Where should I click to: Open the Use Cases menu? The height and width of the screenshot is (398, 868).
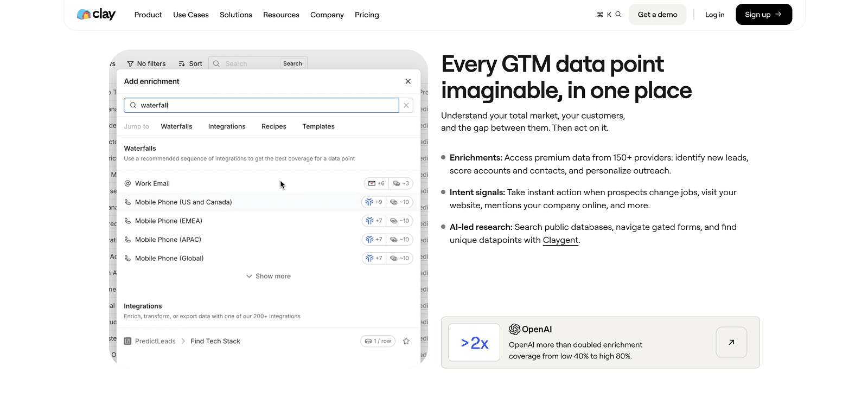click(191, 15)
